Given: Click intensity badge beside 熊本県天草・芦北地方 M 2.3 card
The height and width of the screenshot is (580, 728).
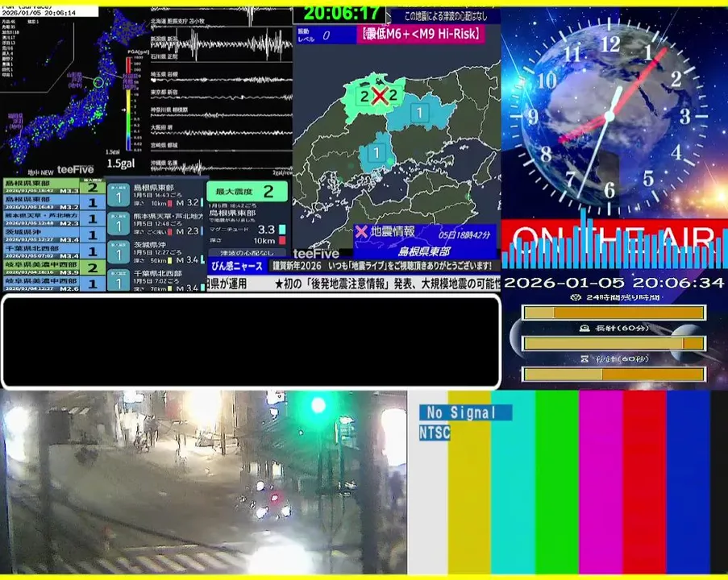Looking at the screenshot, I should [x=119, y=225].
